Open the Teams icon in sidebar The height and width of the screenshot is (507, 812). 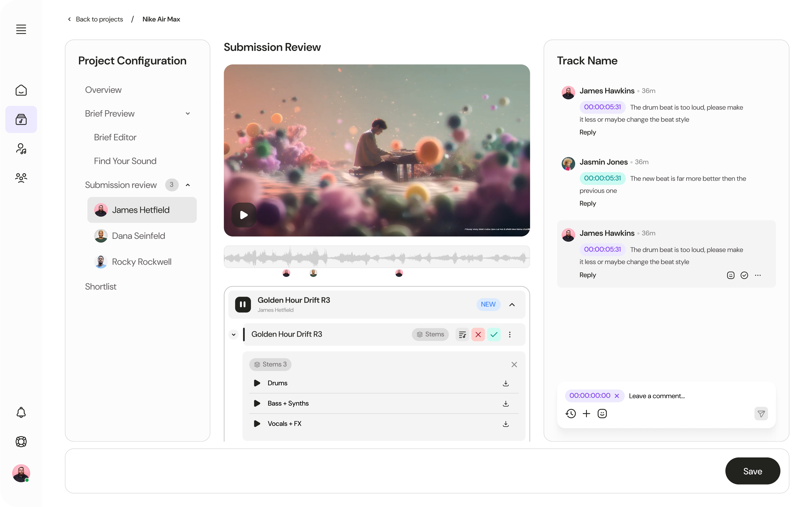[21, 178]
